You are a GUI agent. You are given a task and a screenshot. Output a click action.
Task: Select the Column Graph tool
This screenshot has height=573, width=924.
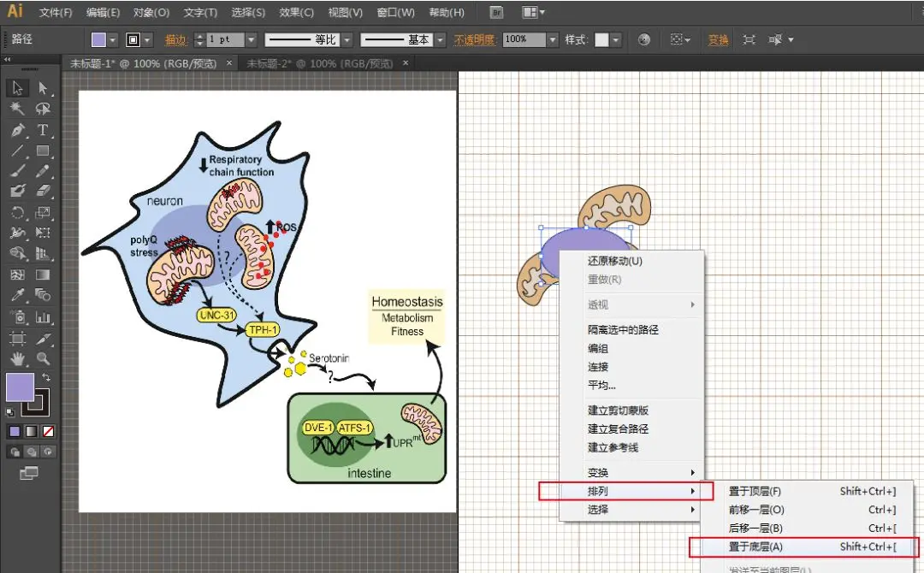[x=43, y=316]
